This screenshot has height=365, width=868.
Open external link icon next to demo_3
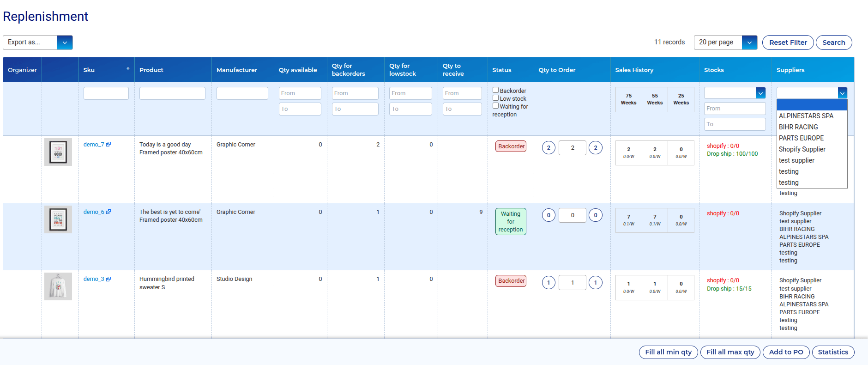click(x=108, y=279)
